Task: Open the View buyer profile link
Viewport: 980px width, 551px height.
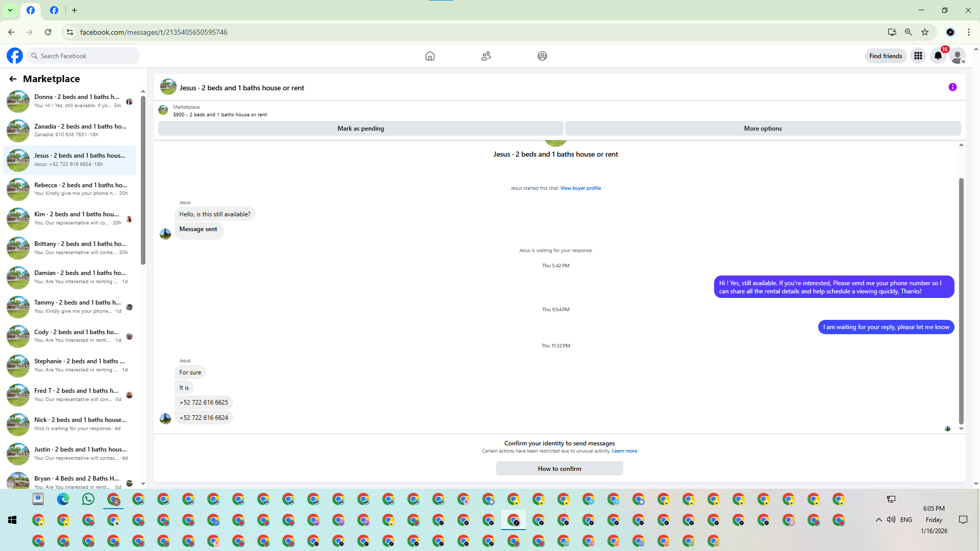Action: click(580, 188)
